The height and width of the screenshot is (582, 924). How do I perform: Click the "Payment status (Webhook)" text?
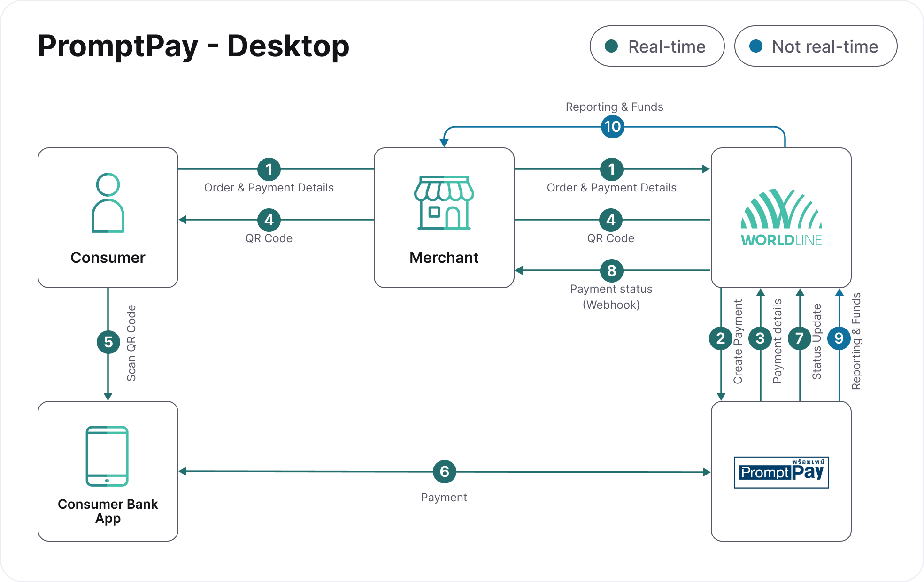click(x=611, y=297)
